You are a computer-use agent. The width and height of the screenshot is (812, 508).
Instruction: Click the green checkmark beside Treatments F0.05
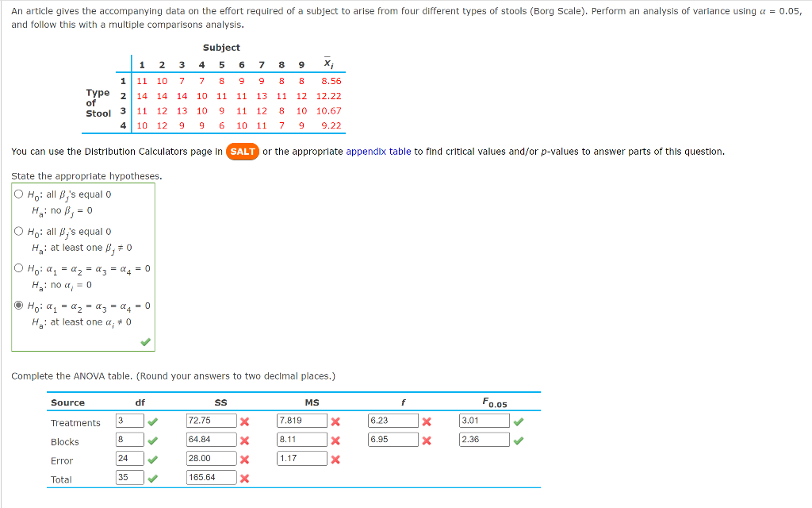[x=519, y=422]
